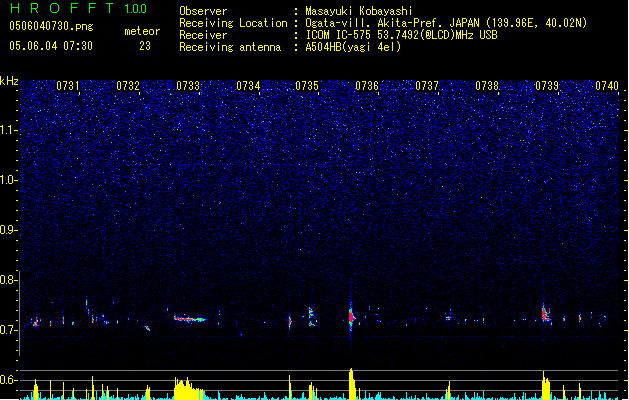Click the 0739 time marker
The width and height of the screenshot is (629, 400).
coord(547,86)
